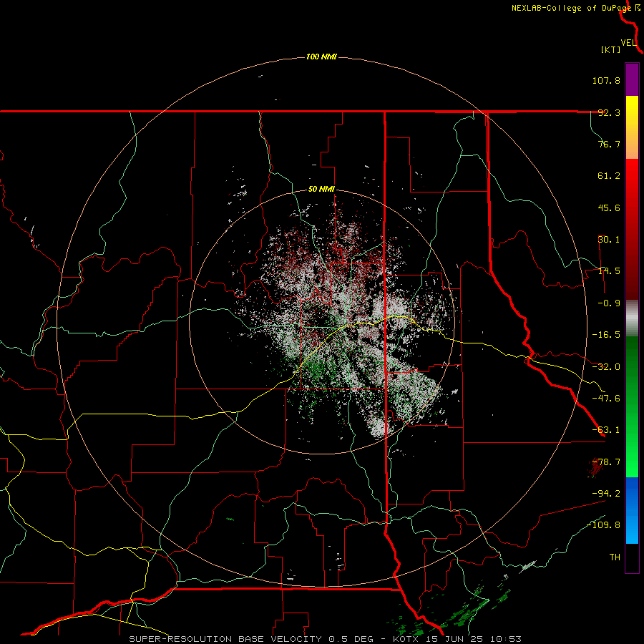
Task: Click the -0.9 velocity scale value
Action: click(609, 303)
